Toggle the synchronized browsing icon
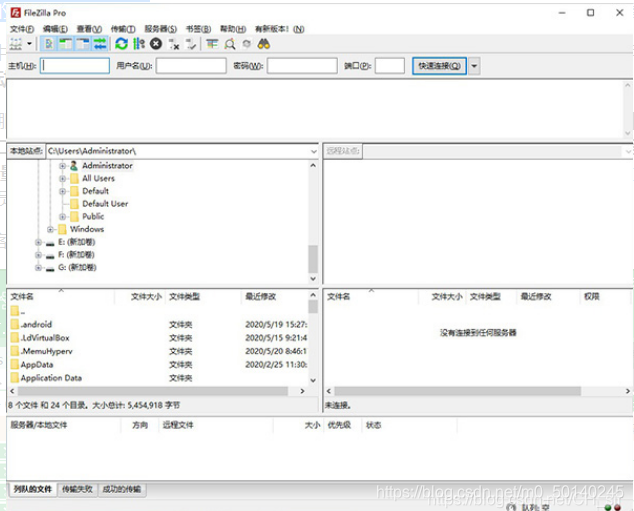The height and width of the screenshot is (511, 634). (x=247, y=44)
